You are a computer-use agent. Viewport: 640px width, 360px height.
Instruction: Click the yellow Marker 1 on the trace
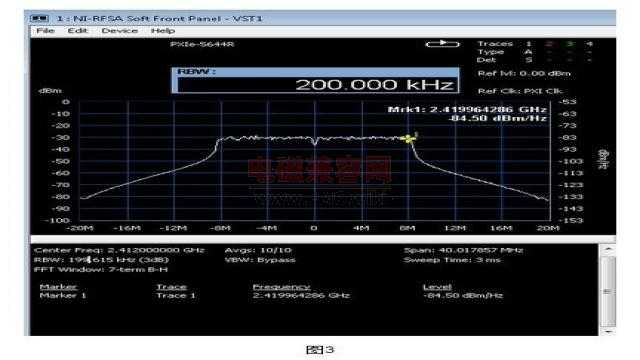click(x=408, y=139)
